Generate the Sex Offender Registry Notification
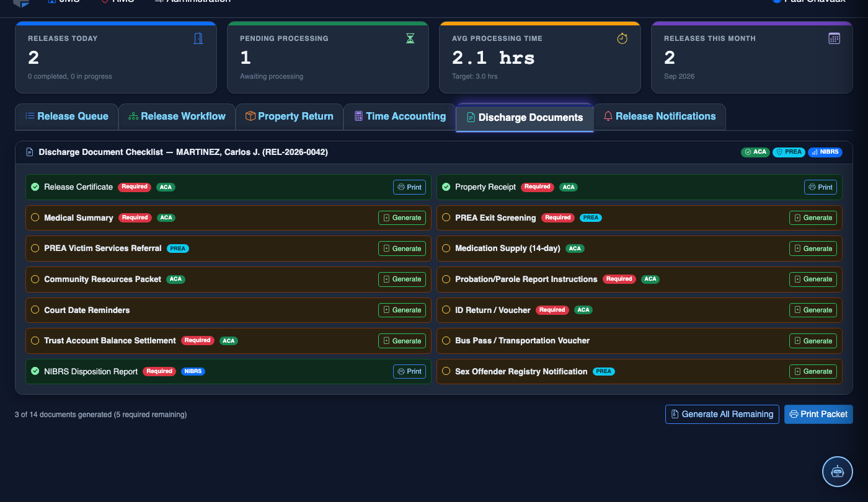The image size is (868, 502). pos(813,371)
